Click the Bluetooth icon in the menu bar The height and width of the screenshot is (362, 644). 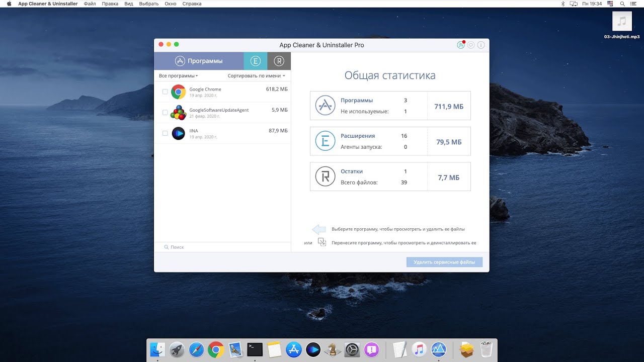562,4
